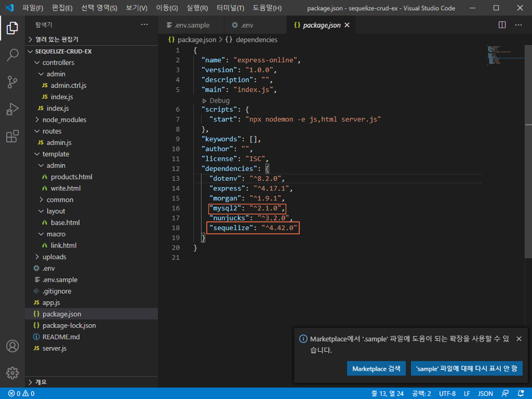Click the feedback icon in status bar
Viewport: 532px width, 399px height.
[505, 394]
